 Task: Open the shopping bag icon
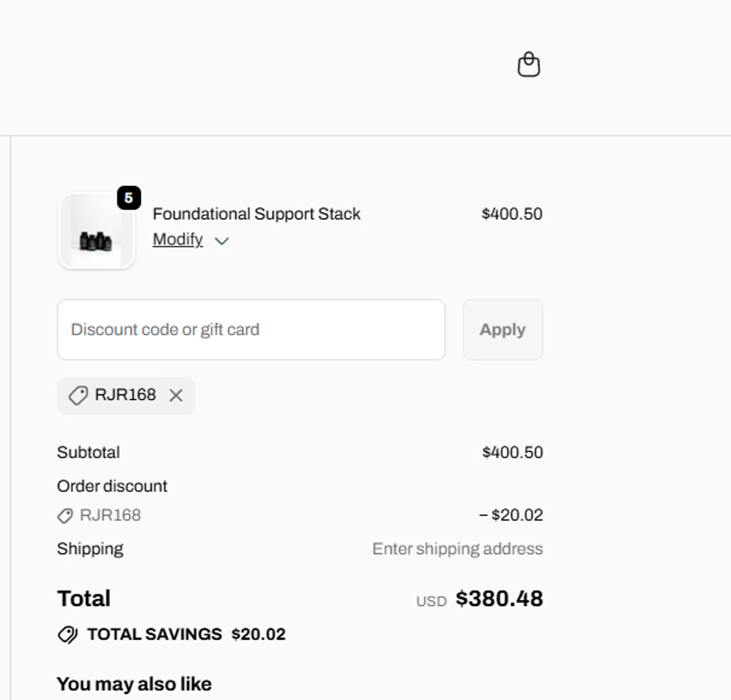[528, 65]
